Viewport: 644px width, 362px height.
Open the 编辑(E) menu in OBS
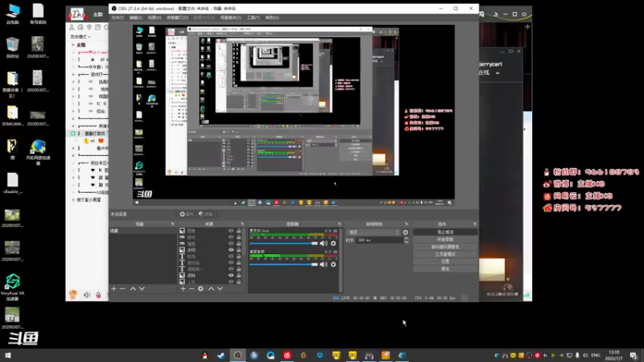pos(135,18)
